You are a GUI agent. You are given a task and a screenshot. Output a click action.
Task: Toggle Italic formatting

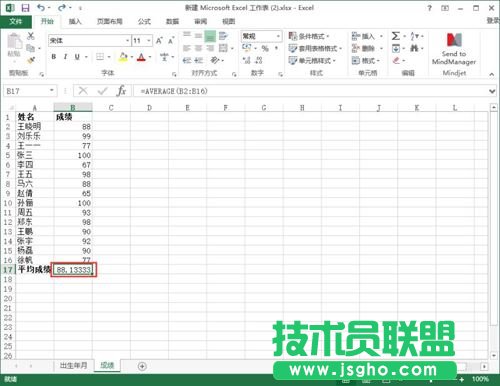65,57
